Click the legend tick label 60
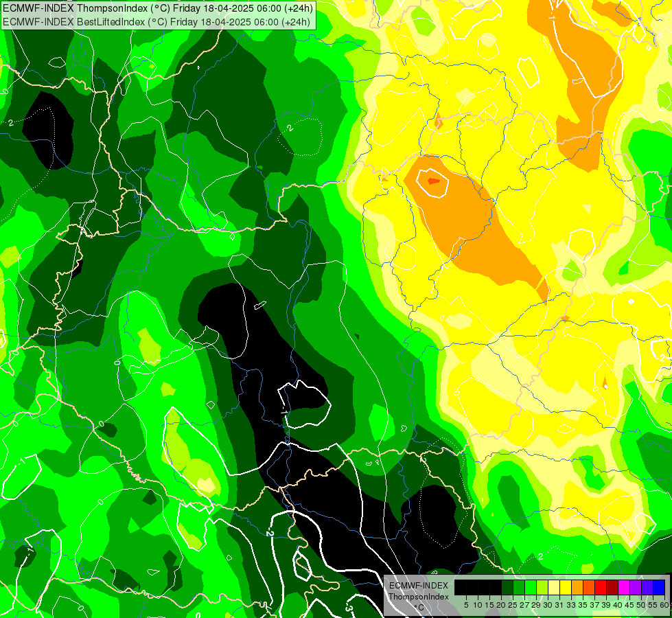The height and width of the screenshot is (618, 672). [664, 605]
